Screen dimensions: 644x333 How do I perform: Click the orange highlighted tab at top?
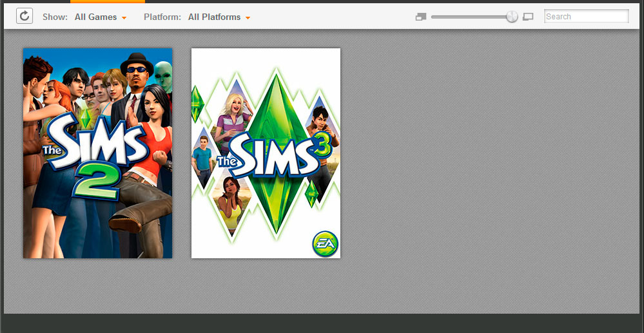point(108,1)
